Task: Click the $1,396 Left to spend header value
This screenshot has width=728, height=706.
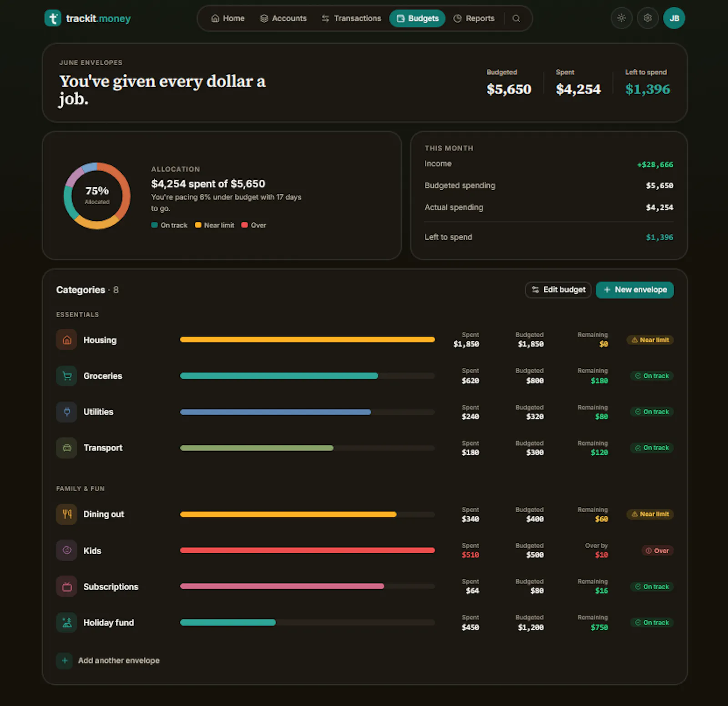Action: pyautogui.click(x=647, y=89)
